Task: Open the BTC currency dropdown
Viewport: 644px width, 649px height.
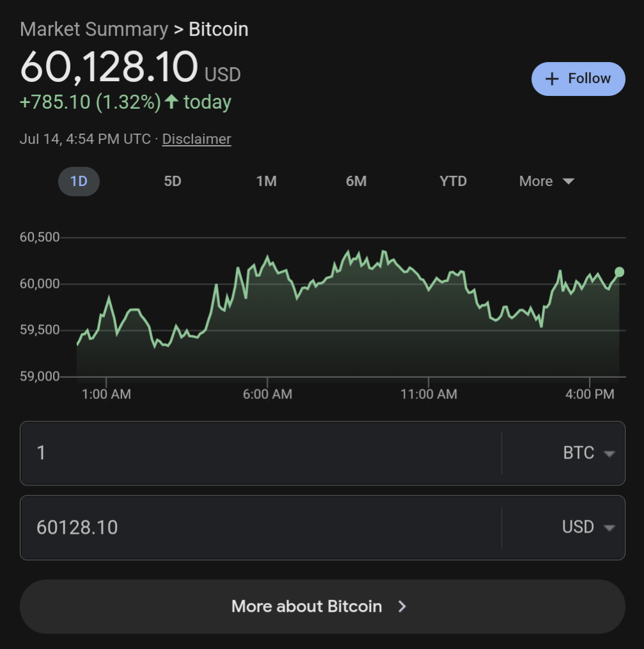Action: (x=588, y=453)
